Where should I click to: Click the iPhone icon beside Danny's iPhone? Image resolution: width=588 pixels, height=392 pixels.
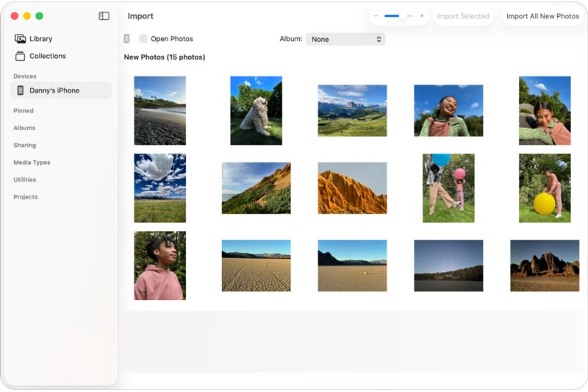point(21,90)
